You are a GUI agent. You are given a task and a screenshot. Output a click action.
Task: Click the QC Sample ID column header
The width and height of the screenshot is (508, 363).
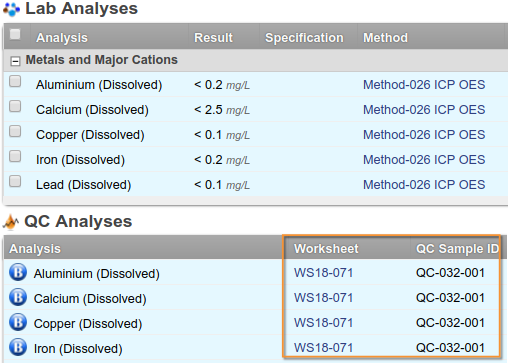point(457,249)
